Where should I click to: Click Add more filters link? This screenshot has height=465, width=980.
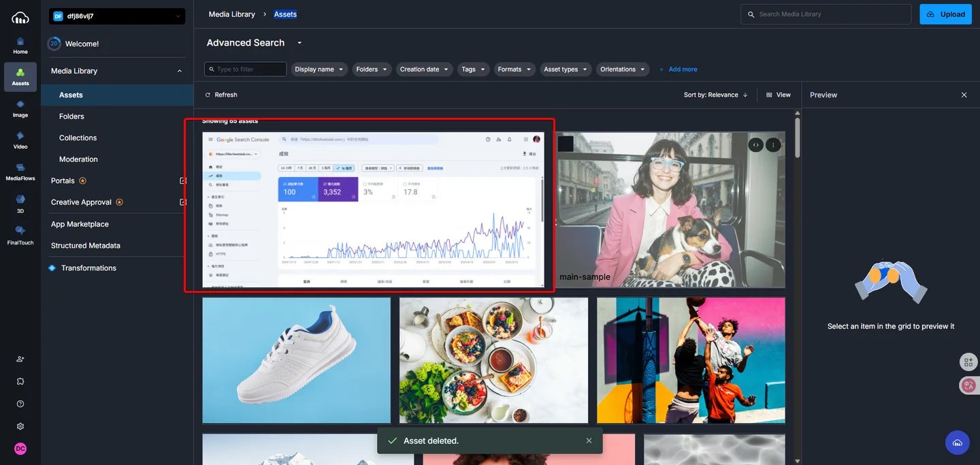[x=678, y=69]
